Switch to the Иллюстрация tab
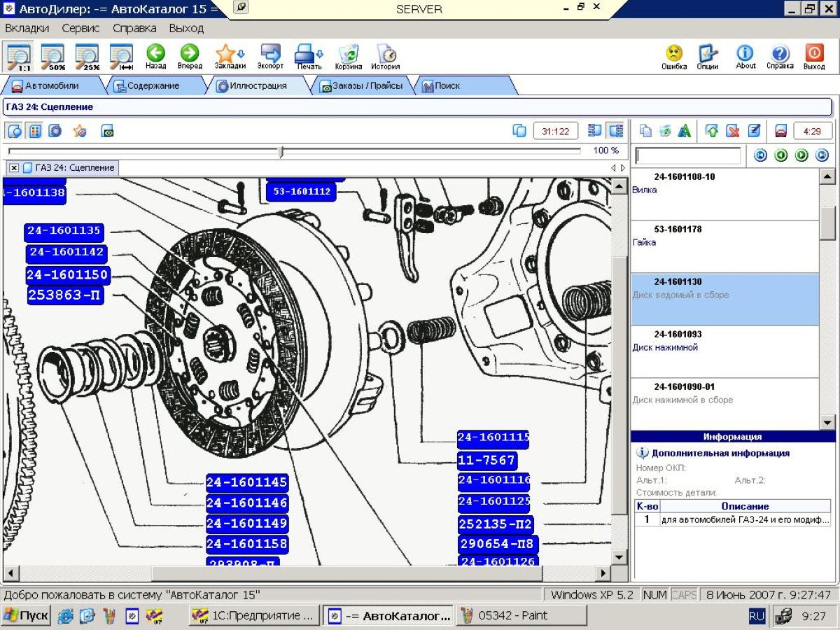The image size is (840, 630). pos(259,86)
